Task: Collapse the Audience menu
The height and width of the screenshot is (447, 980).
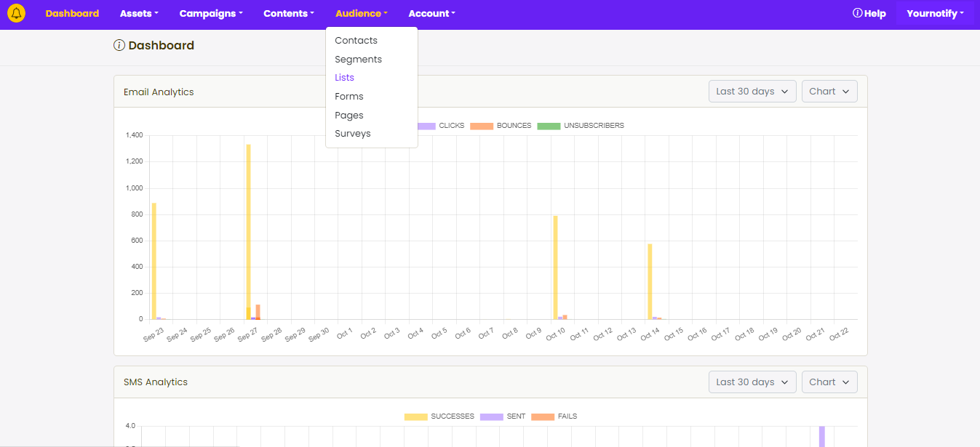Action: coord(362,14)
